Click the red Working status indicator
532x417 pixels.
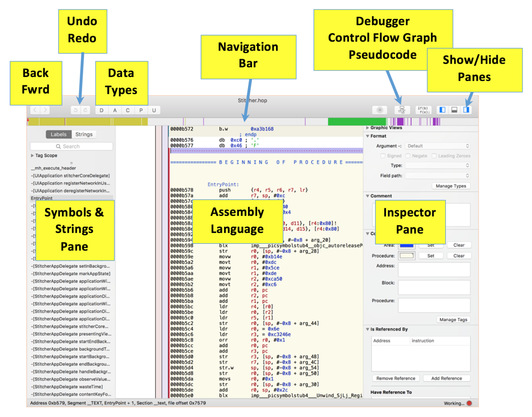pyautogui.click(x=469, y=403)
